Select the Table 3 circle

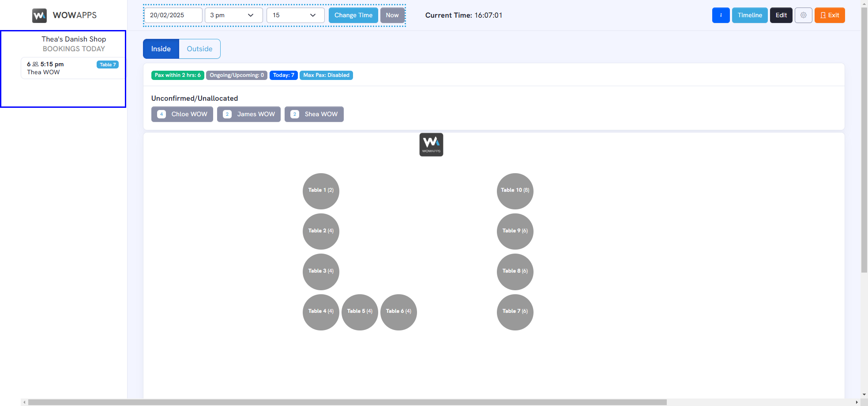tap(321, 271)
